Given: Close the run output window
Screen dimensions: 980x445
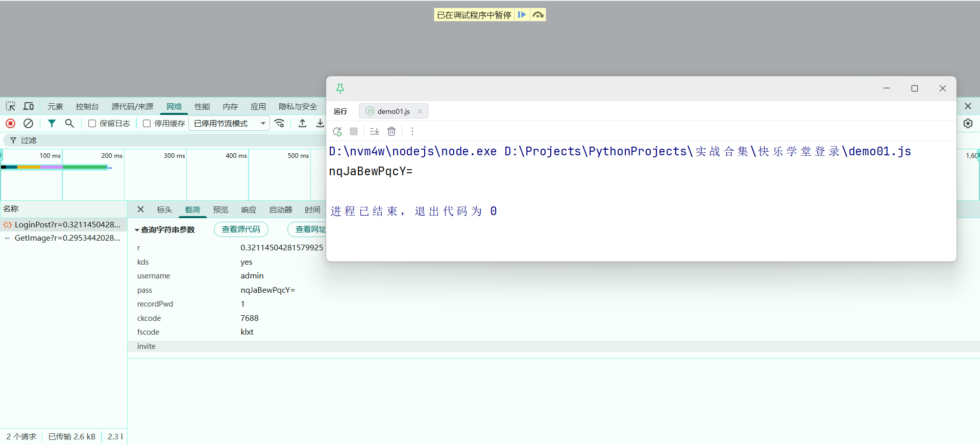Looking at the screenshot, I should click(943, 88).
